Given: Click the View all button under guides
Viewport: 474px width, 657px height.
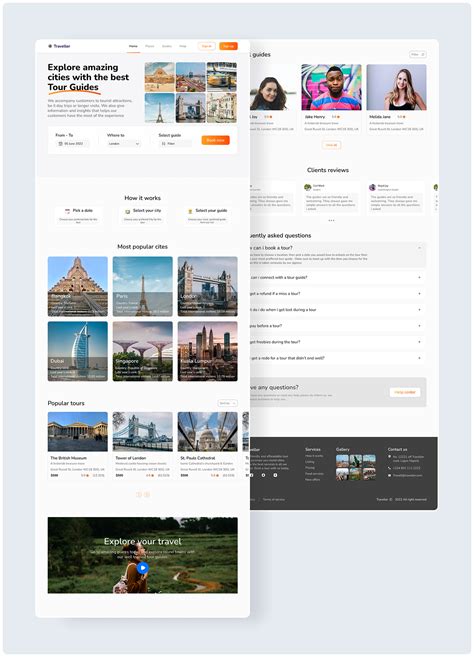Looking at the screenshot, I should (332, 145).
